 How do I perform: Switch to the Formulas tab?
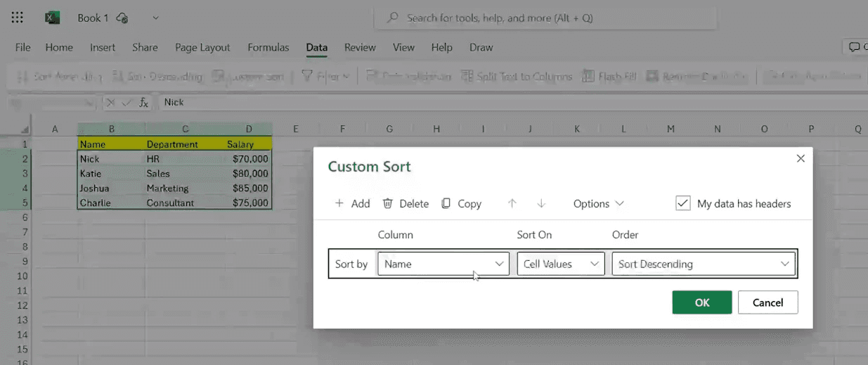pos(268,47)
